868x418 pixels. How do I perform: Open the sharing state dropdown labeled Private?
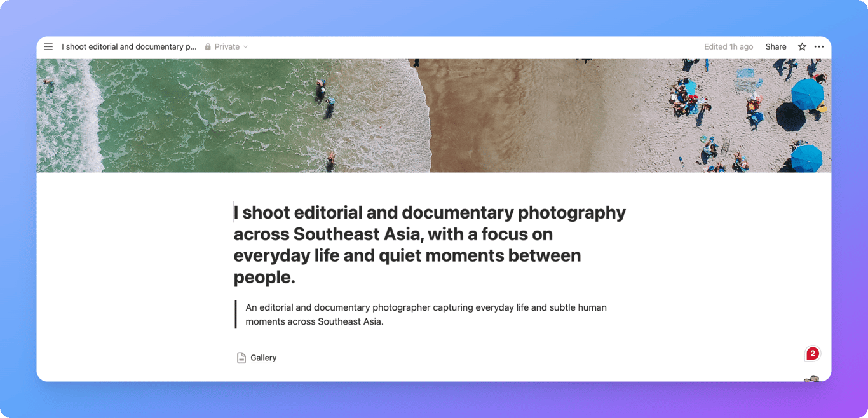click(227, 46)
